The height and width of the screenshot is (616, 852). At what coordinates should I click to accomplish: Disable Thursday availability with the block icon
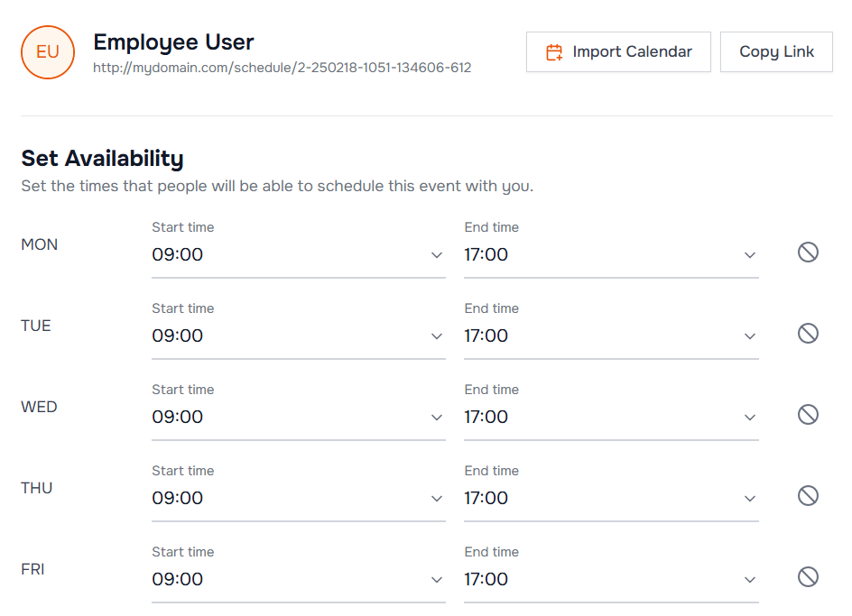(x=808, y=495)
